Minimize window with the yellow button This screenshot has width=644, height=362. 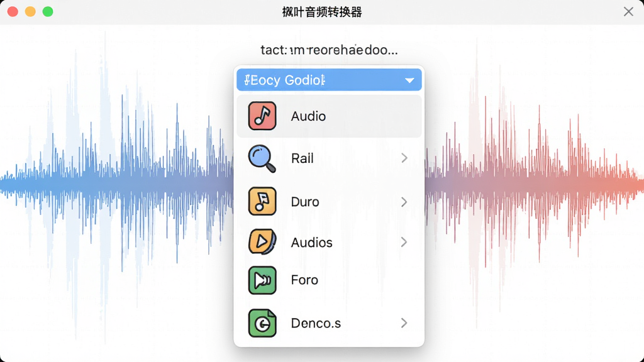coord(30,11)
